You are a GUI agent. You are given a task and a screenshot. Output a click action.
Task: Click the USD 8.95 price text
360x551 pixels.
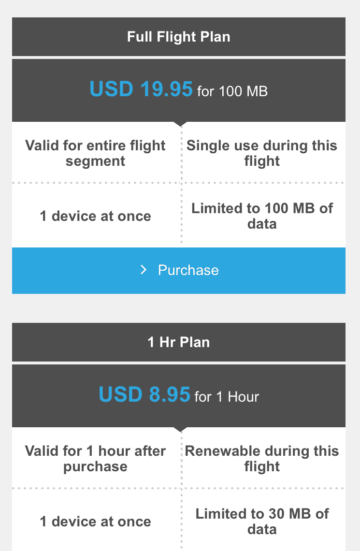144,394
